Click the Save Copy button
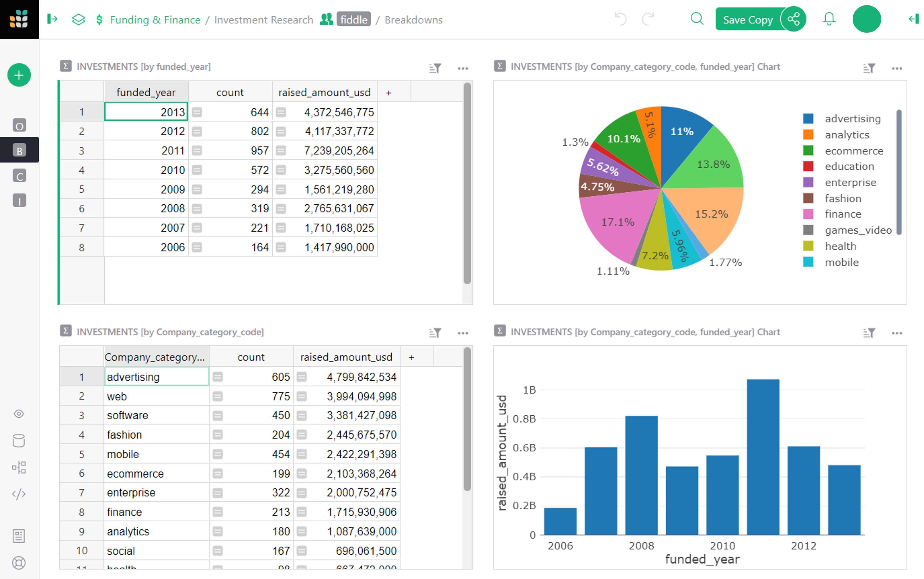The image size is (924, 579). click(x=747, y=20)
